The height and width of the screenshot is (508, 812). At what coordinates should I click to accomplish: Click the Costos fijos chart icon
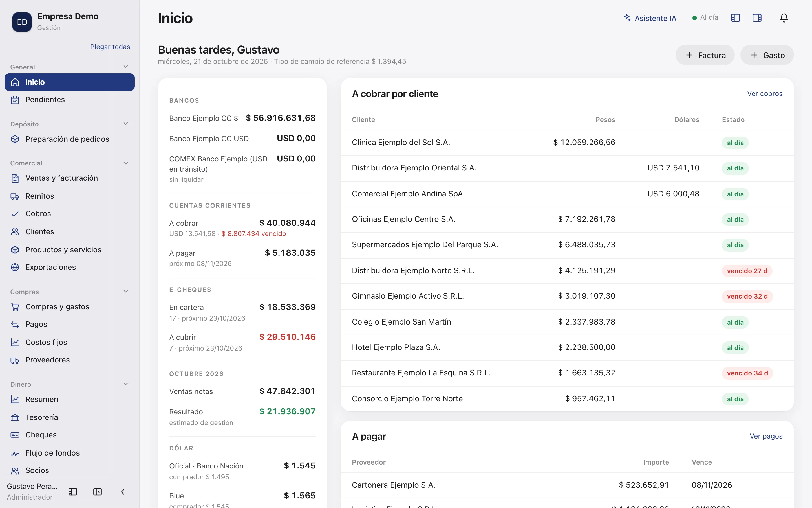pos(15,342)
